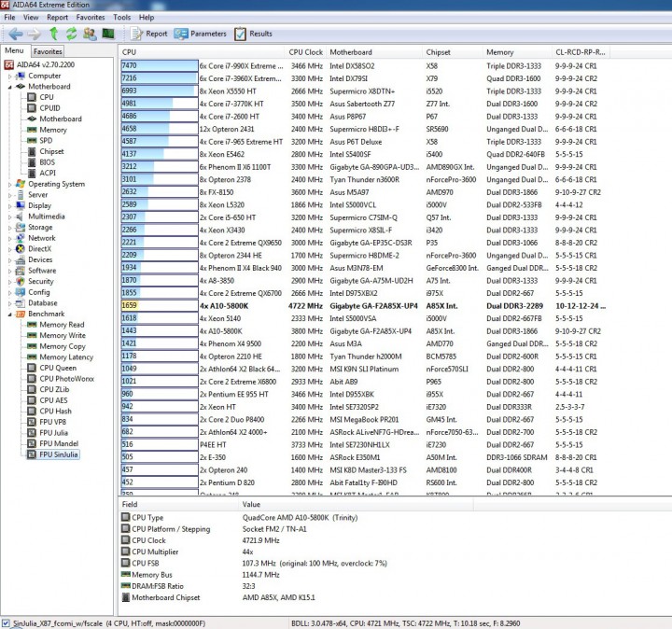672x629 pixels.
Task: Sort by the CL-RCD-RP-R column header
Action: click(581, 52)
